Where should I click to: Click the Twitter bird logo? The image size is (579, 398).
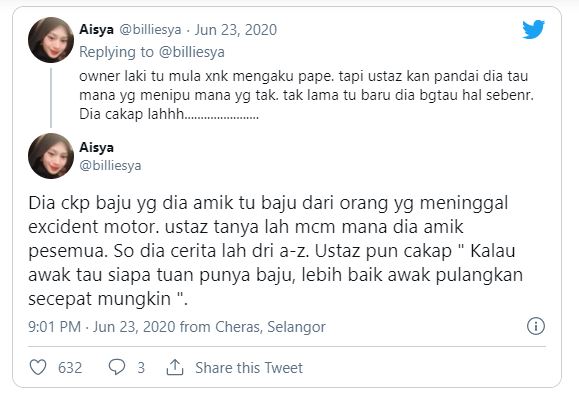pos(533,29)
